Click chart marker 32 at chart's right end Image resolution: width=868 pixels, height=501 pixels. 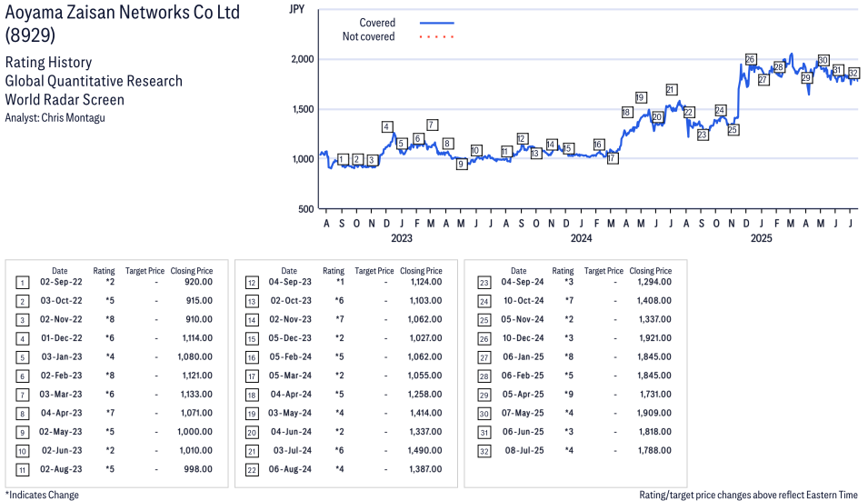click(x=853, y=73)
